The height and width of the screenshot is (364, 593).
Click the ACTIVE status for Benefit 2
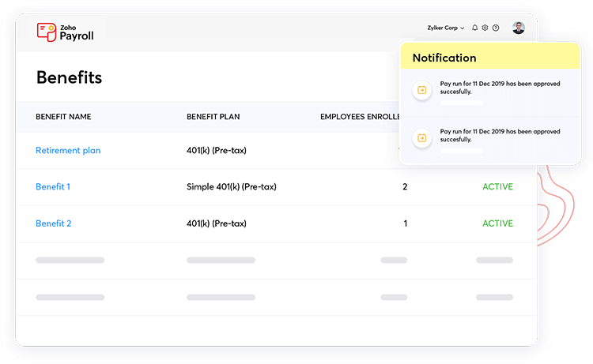pos(497,223)
